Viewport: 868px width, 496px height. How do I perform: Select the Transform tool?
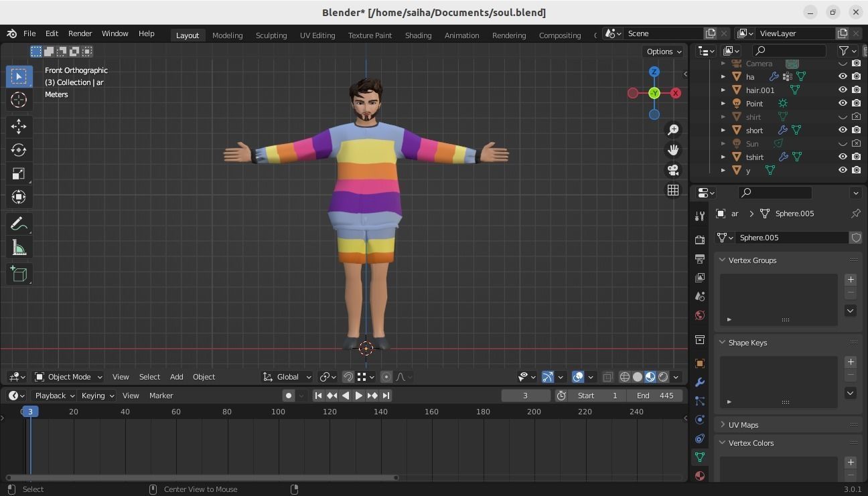tap(19, 197)
